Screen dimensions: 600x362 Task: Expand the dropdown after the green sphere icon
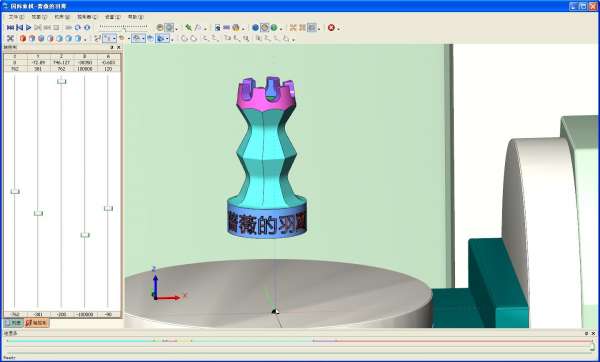click(281, 28)
